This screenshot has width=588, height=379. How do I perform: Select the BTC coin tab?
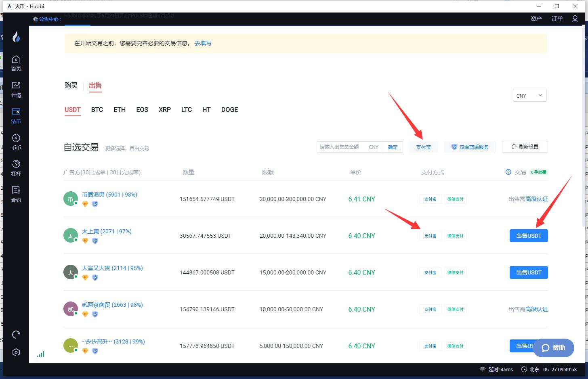[x=97, y=110]
